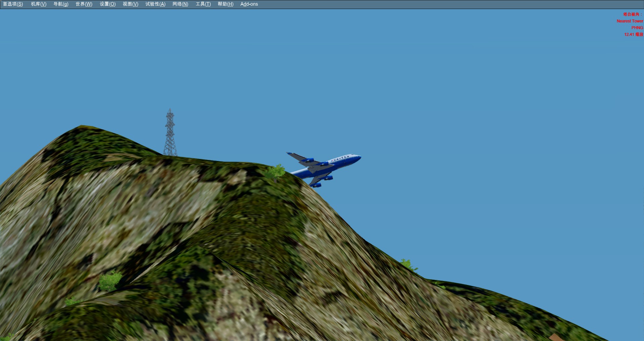The image size is (644, 341).
Task: Click the large green bush on lower-left slope
Action: 110,281
